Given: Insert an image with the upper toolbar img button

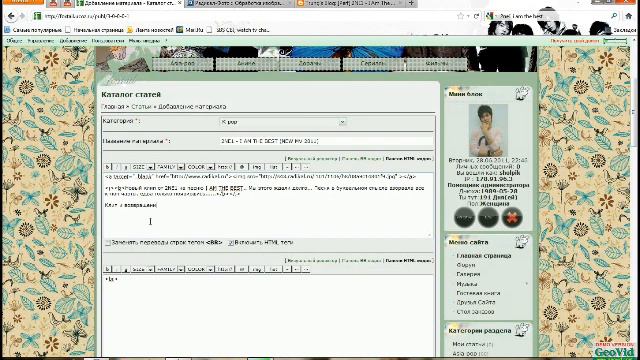Looking at the screenshot, I should point(257,167).
